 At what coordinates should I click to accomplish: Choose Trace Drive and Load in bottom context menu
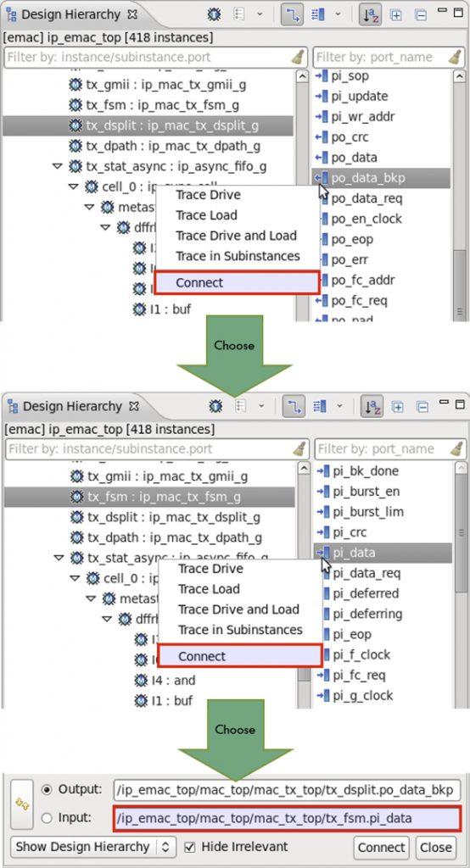point(239,609)
